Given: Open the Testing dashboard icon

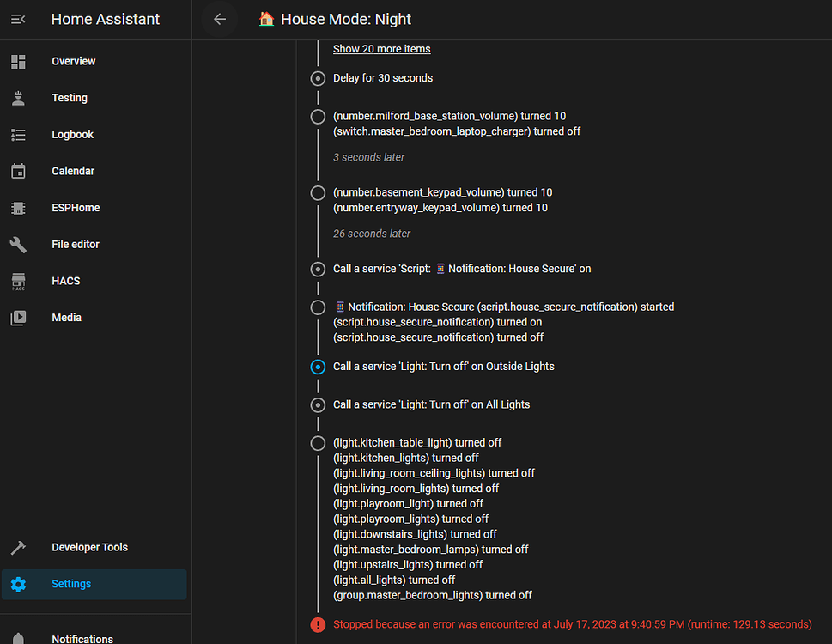Looking at the screenshot, I should tap(18, 98).
